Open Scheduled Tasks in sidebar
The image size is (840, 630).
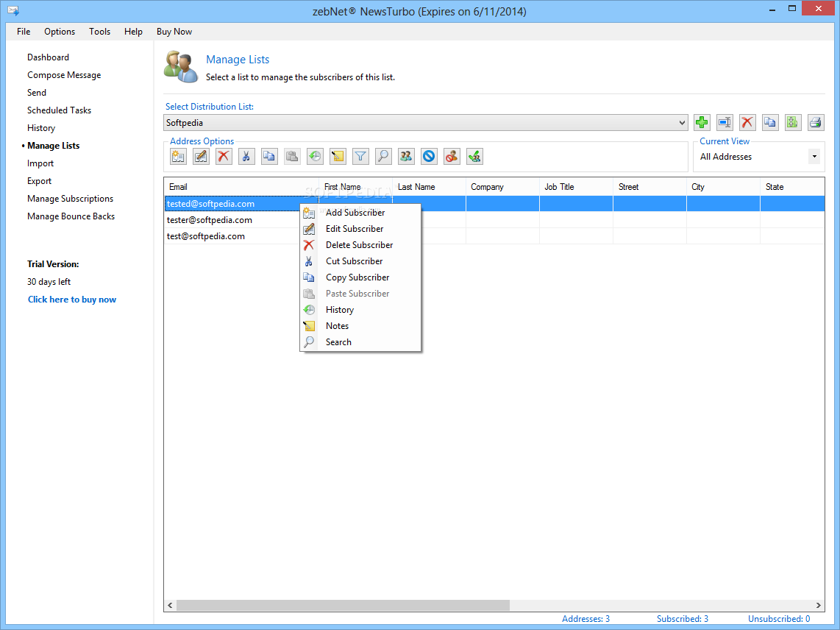pos(60,110)
